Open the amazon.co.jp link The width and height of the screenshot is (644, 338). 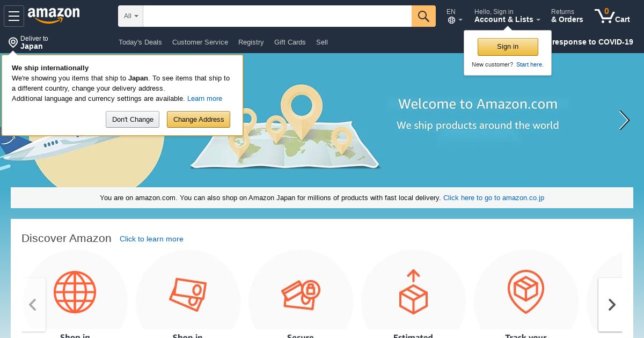point(494,198)
